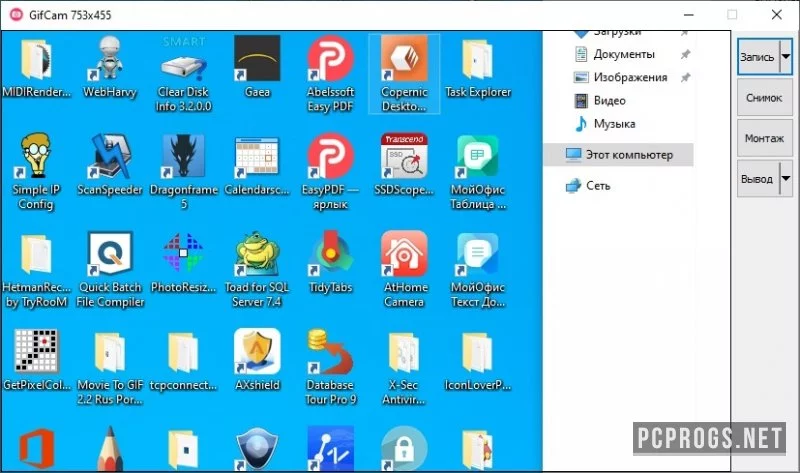
Task: Select the Copernic Desktop shortcut
Action: pos(404,74)
